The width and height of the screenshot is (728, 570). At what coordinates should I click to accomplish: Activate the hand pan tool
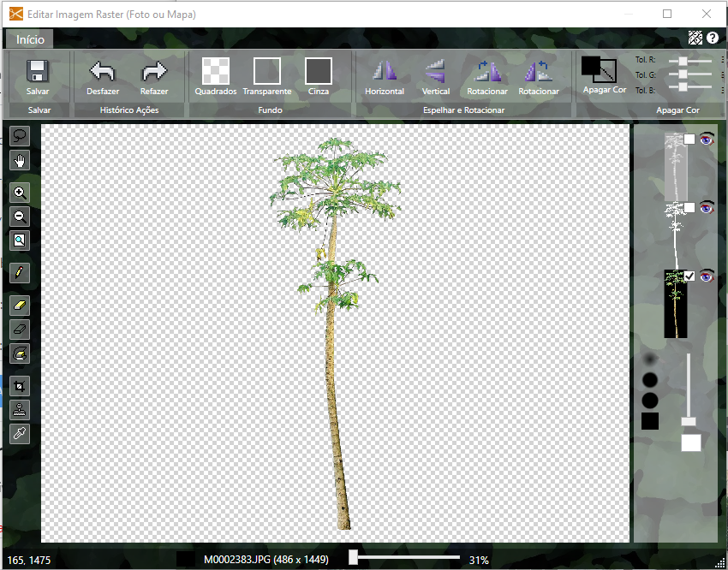pyautogui.click(x=19, y=160)
